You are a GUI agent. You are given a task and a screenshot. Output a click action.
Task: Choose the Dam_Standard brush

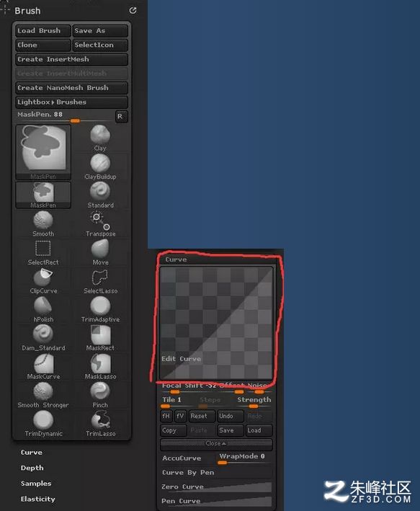click(43, 337)
